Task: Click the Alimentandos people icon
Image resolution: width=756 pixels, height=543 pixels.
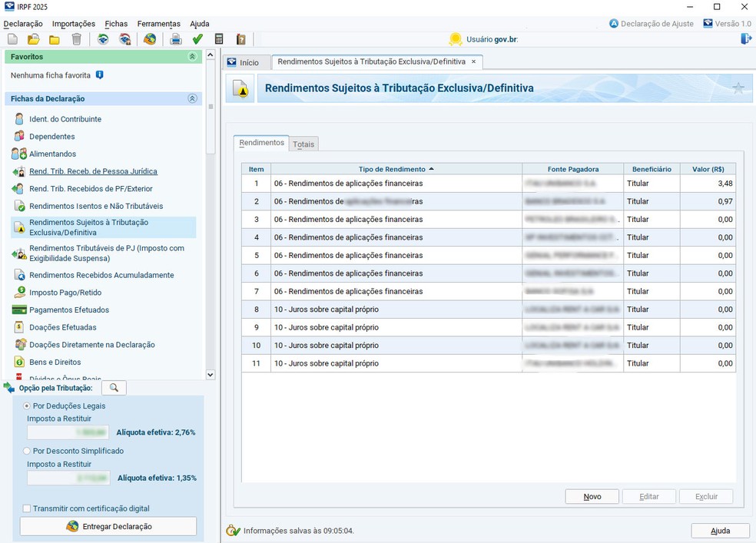Action: pyautogui.click(x=18, y=154)
